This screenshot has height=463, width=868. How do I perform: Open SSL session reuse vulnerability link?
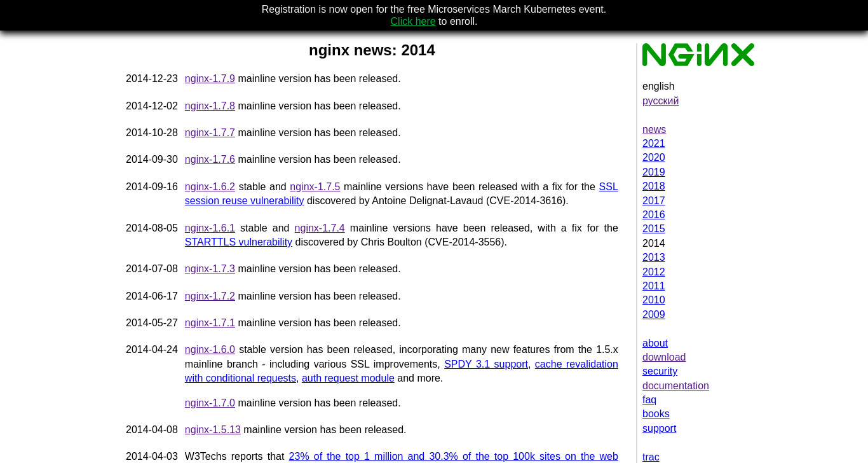[x=245, y=201]
